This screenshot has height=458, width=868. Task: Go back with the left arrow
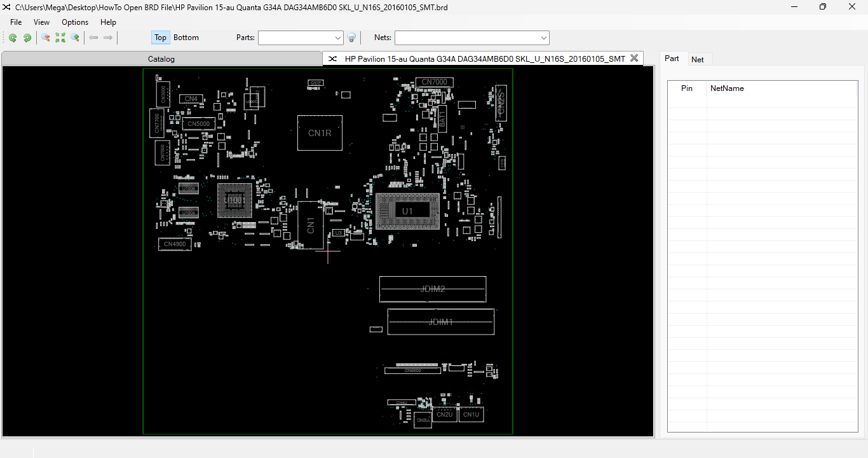click(x=93, y=38)
